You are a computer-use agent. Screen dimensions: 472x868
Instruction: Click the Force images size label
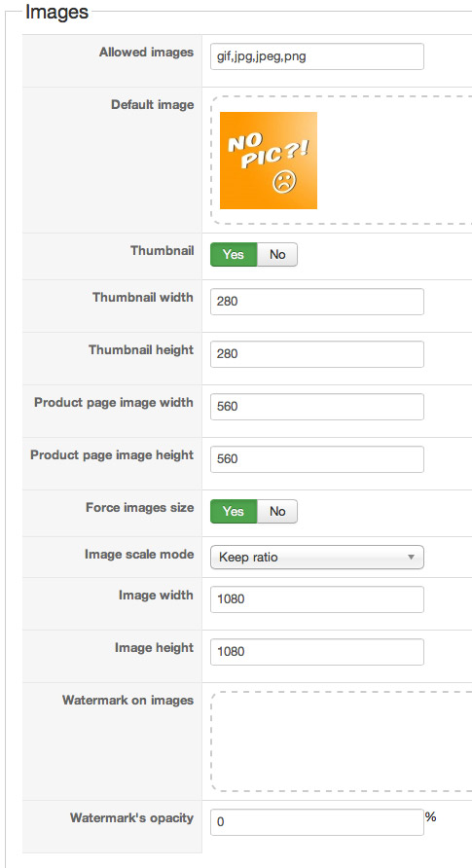[x=139, y=508]
